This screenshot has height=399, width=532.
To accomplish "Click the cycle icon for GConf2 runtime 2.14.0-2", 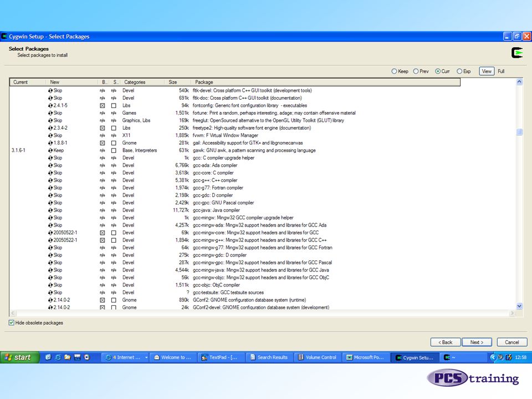I will coord(50,300).
